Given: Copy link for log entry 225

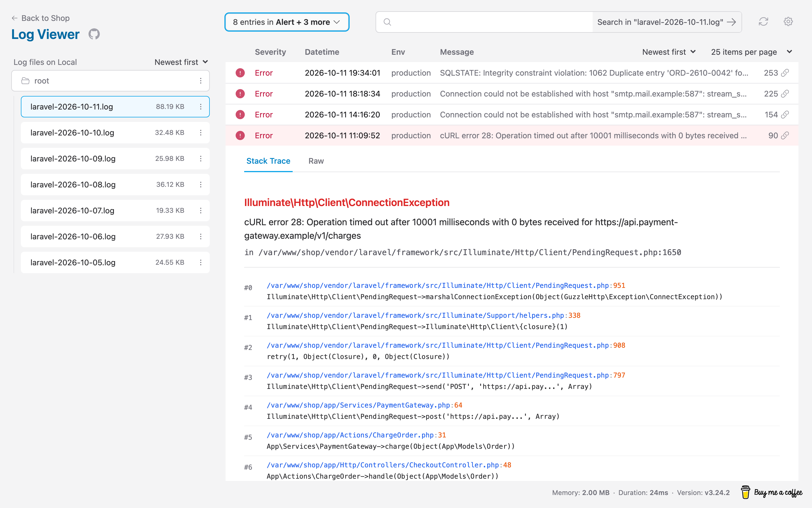Looking at the screenshot, I should click(785, 94).
